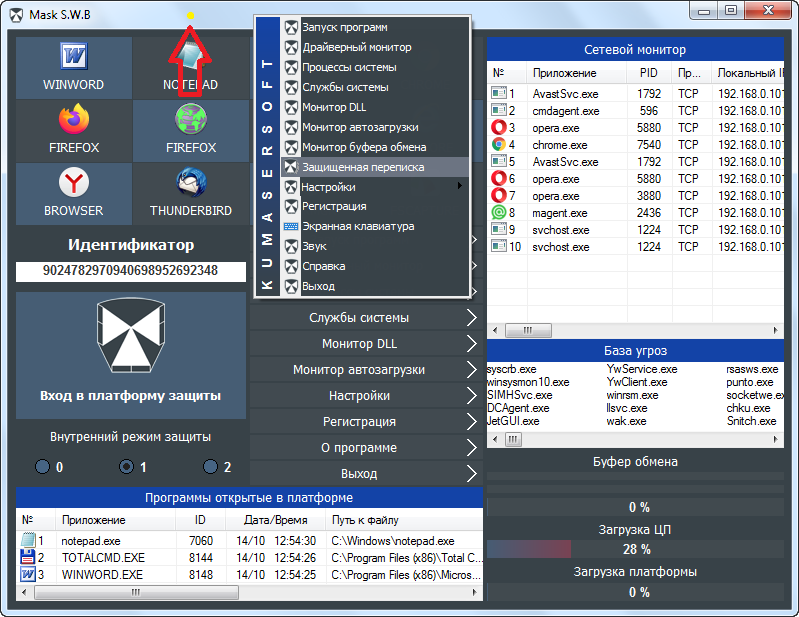This screenshot has width=799, height=617.
Task: Open the Настройки submenu arrow in context menu
Action: 460,185
